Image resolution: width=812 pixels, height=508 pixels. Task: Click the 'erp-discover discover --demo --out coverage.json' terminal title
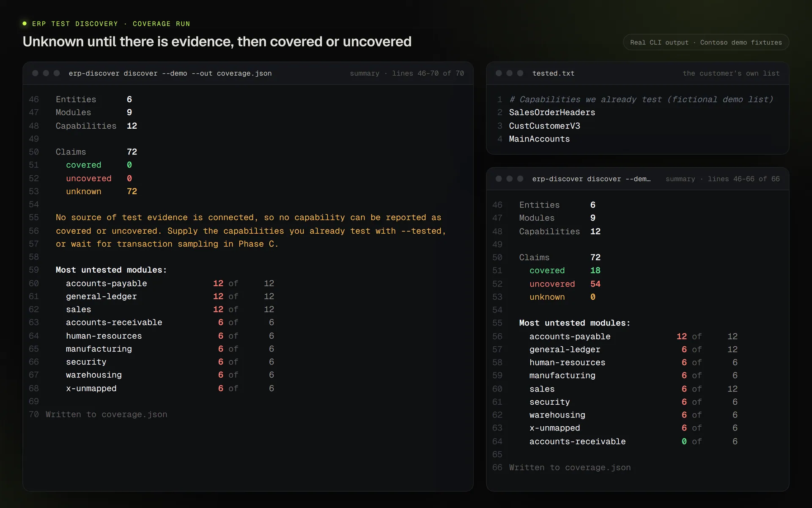coord(170,73)
